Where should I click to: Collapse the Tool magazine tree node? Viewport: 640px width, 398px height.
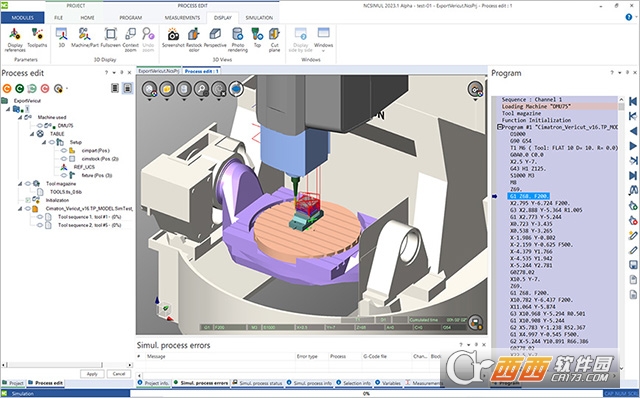20,184
